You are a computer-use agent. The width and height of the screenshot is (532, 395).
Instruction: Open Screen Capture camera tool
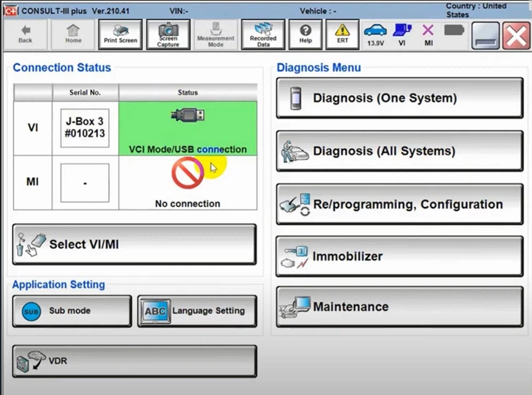click(168, 35)
